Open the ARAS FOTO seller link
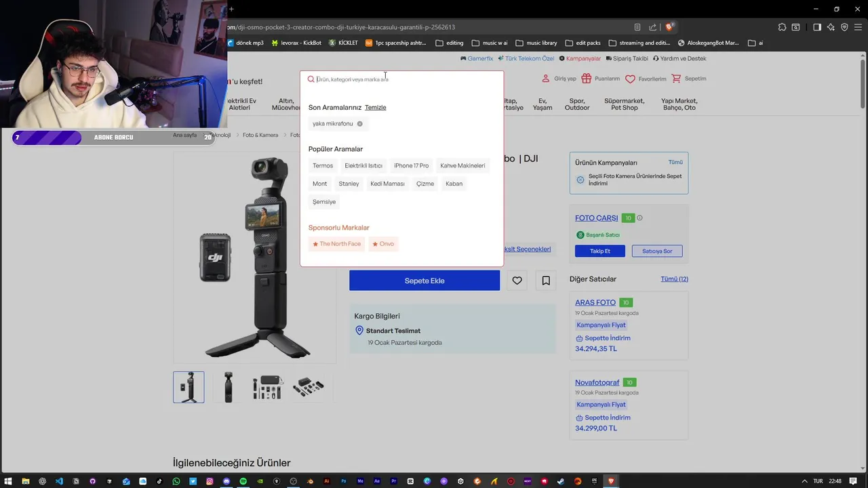 (595, 302)
